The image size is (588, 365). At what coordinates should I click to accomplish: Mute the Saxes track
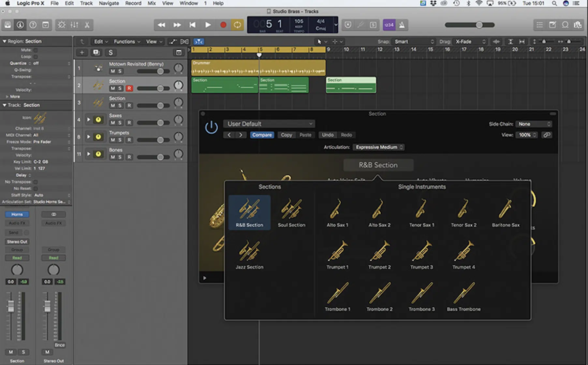(113, 123)
